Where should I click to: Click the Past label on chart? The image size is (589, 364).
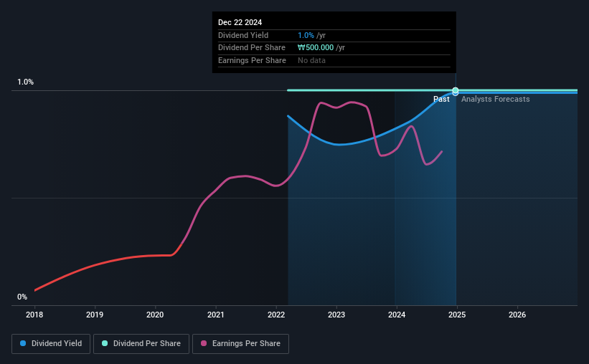click(x=441, y=99)
